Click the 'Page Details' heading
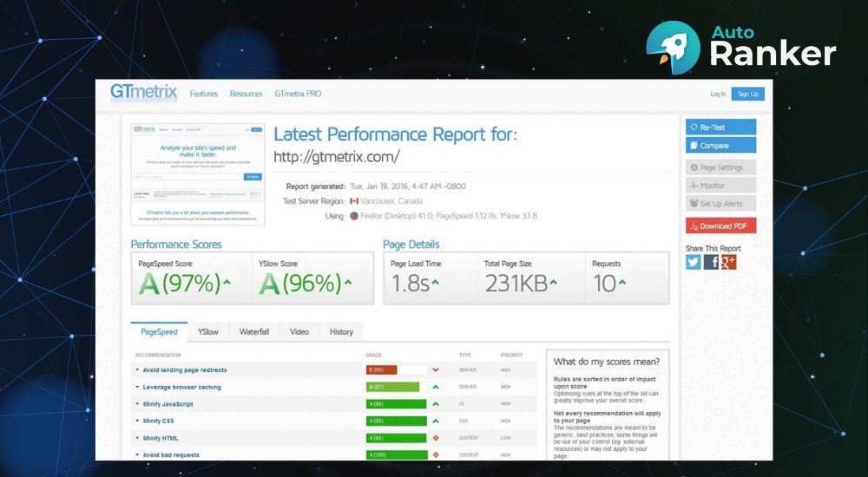 tap(411, 245)
